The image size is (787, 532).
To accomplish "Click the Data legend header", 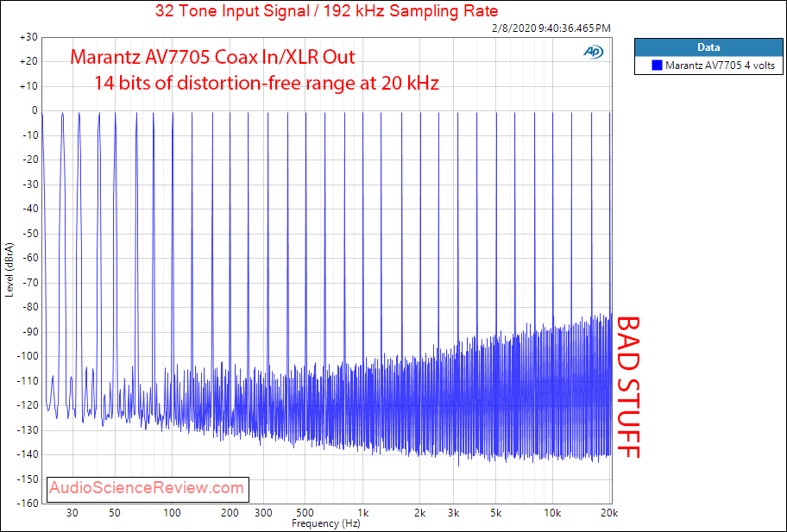I will click(x=708, y=47).
